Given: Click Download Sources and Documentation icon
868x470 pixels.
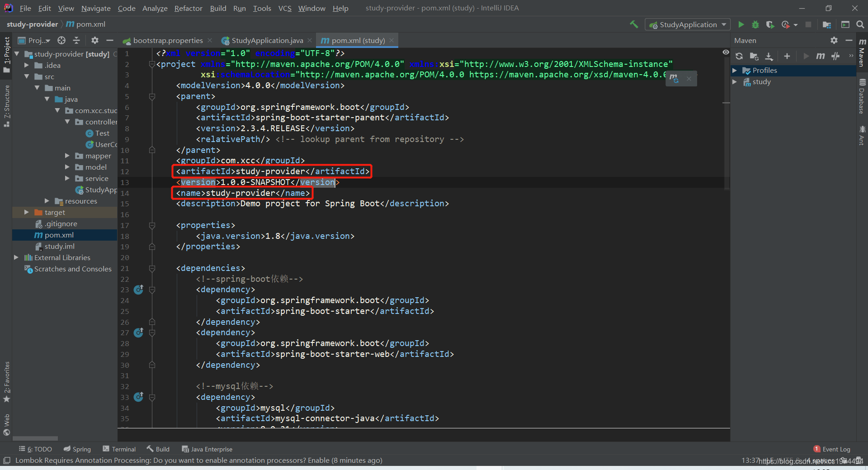Looking at the screenshot, I should (769, 56).
